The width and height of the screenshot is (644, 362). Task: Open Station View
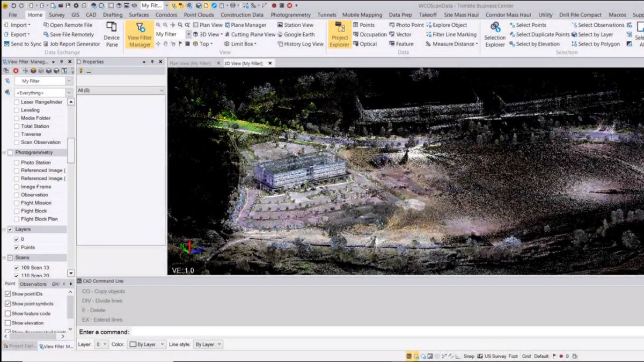pos(295,25)
